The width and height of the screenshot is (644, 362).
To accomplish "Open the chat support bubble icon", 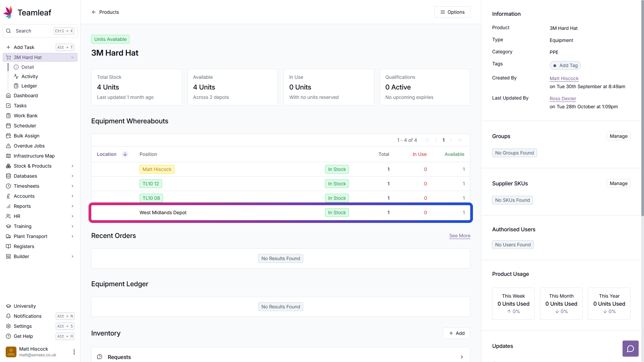I will click(630, 349).
